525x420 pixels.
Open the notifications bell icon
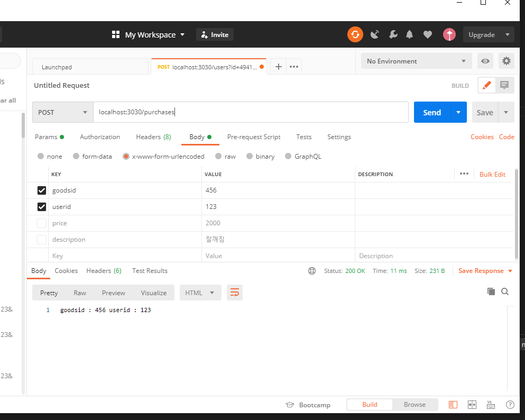coord(409,34)
